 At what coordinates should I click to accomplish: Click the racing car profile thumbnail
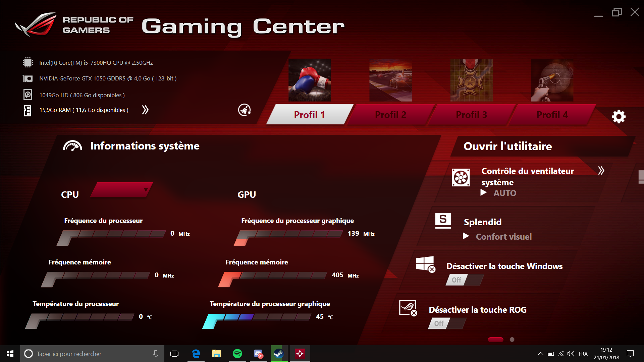390,80
